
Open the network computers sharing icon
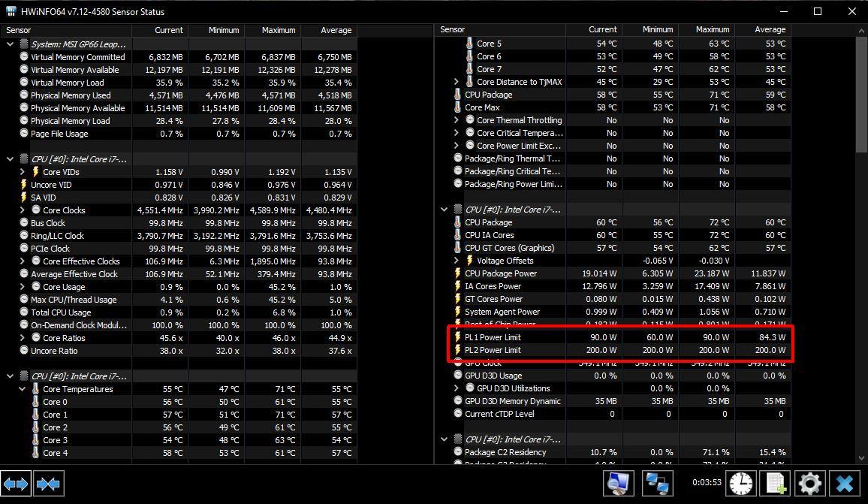[x=658, y=484]
